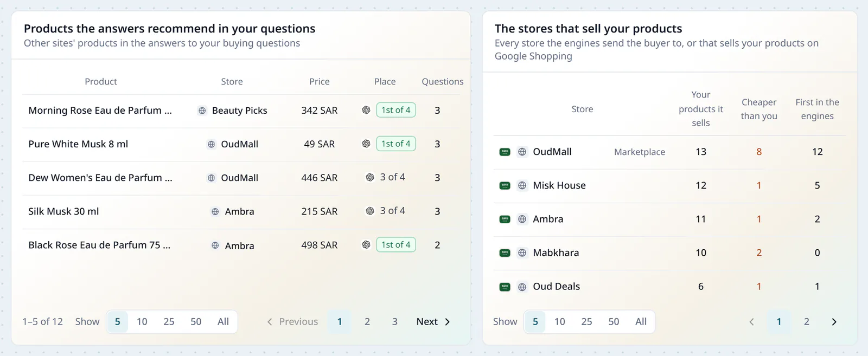Sort by Your products it sells header

(x=701, y=109)
